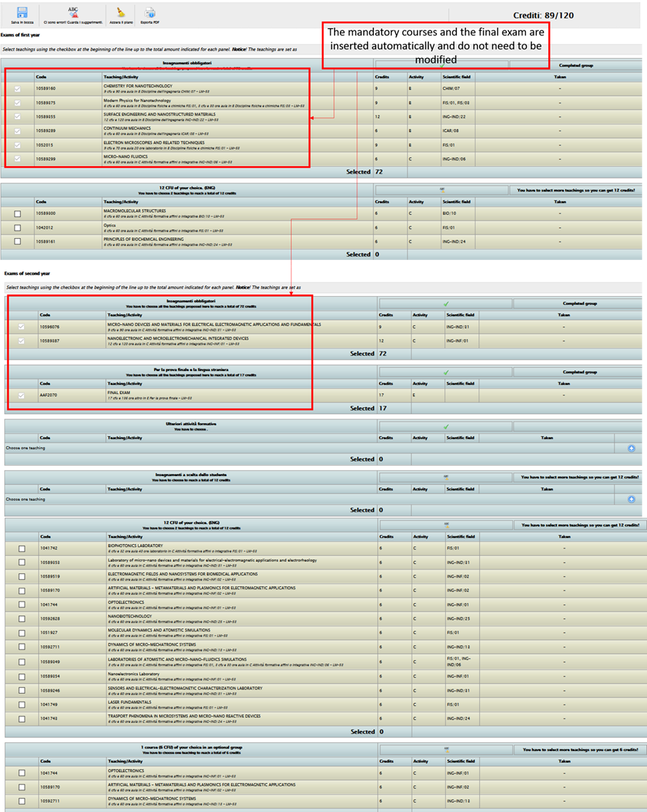647x812 pixels.
Task: Check ARTIFICIAL MATERIALS in the optional 6 CFU group
Action: tap(22, 787)
